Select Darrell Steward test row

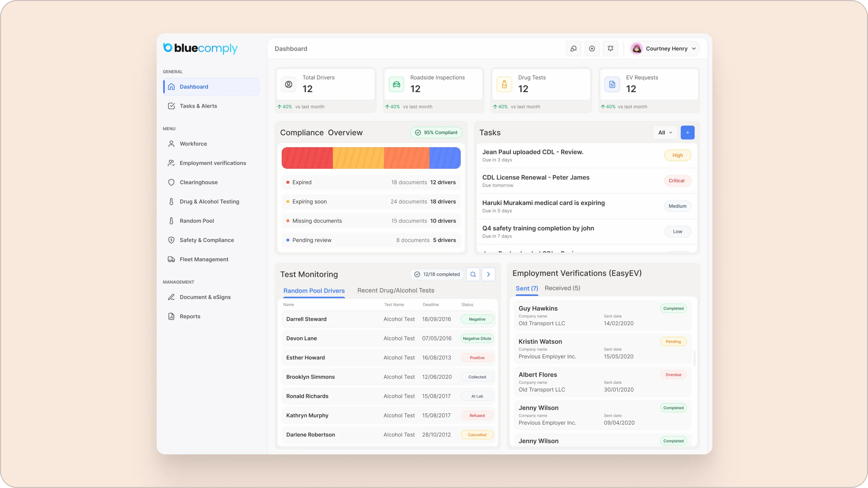coord(388,319)
